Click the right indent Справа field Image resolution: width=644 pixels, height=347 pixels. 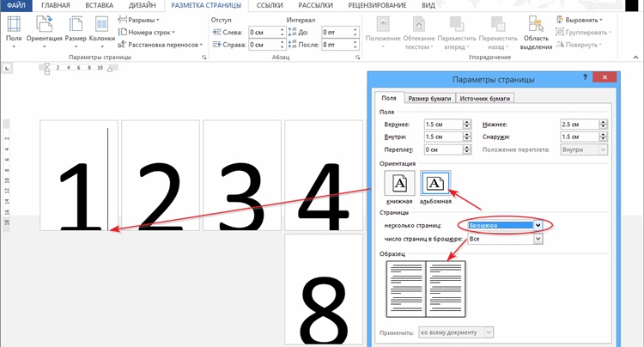264,45
